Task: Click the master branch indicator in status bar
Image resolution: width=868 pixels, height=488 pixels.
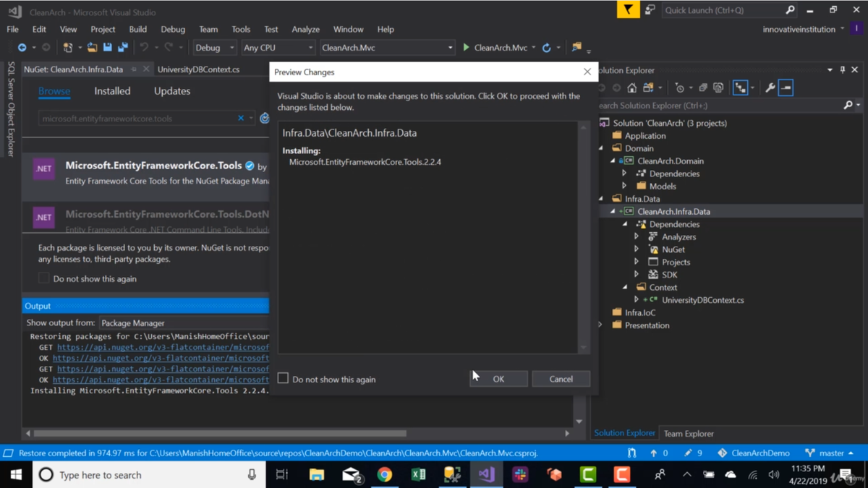Action: click(x=830, y=453)
